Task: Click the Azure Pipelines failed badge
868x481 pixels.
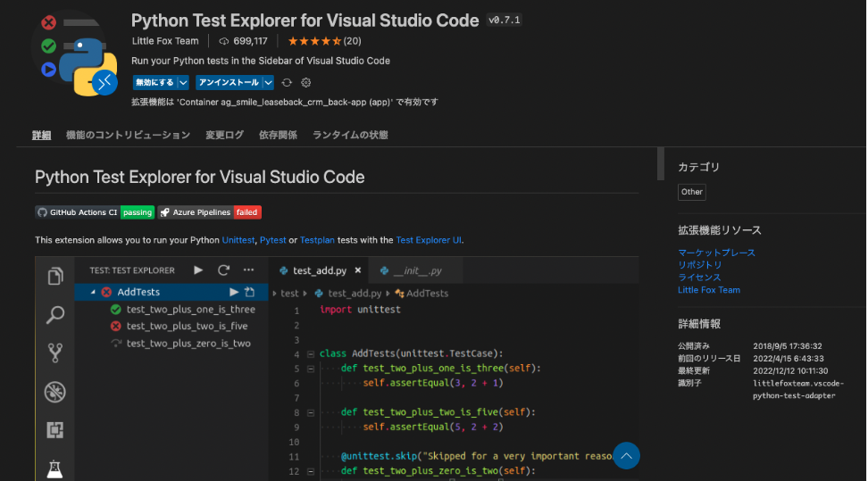Action: pyautogui.click(x=209, y=212)
